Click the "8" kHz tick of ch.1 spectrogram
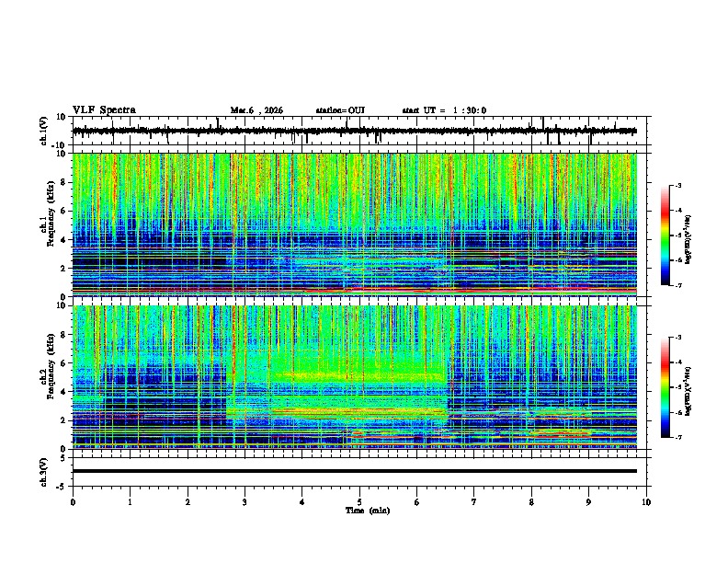Screen dimensions: 728x563 coord(63,182)
